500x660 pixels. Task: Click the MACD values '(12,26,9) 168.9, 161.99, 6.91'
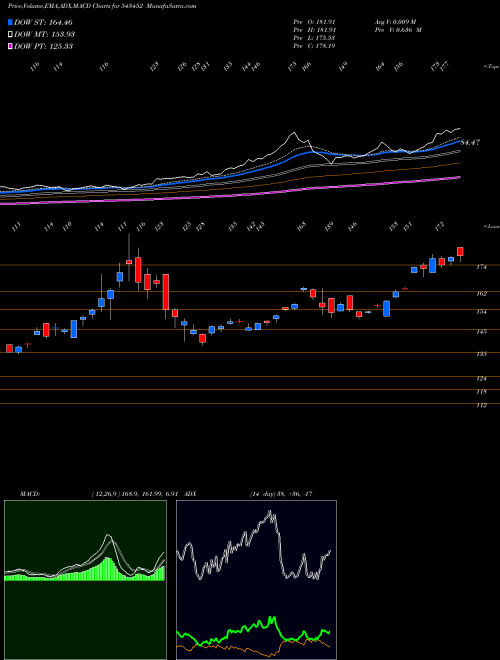136,494
